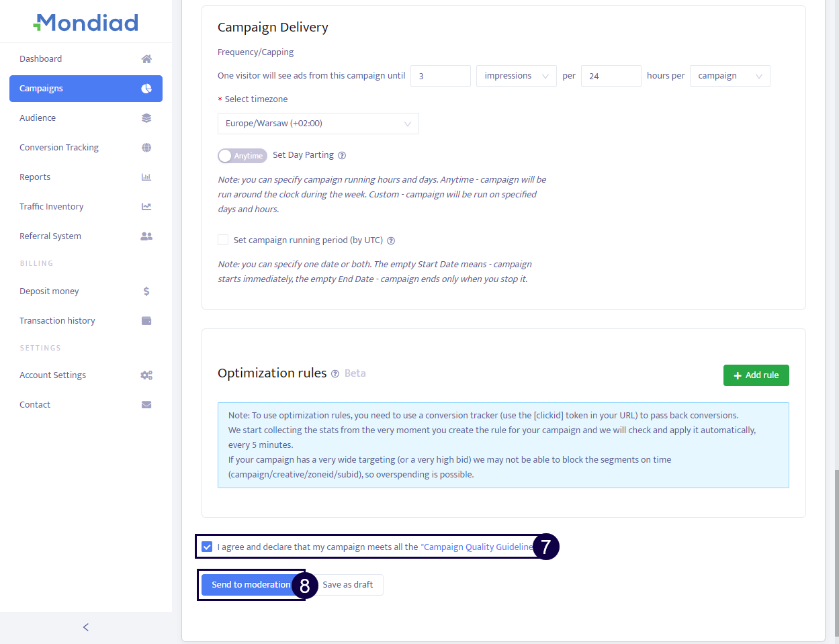Click the Send to moderation button
839x644 pixels.
coord(251,585)
